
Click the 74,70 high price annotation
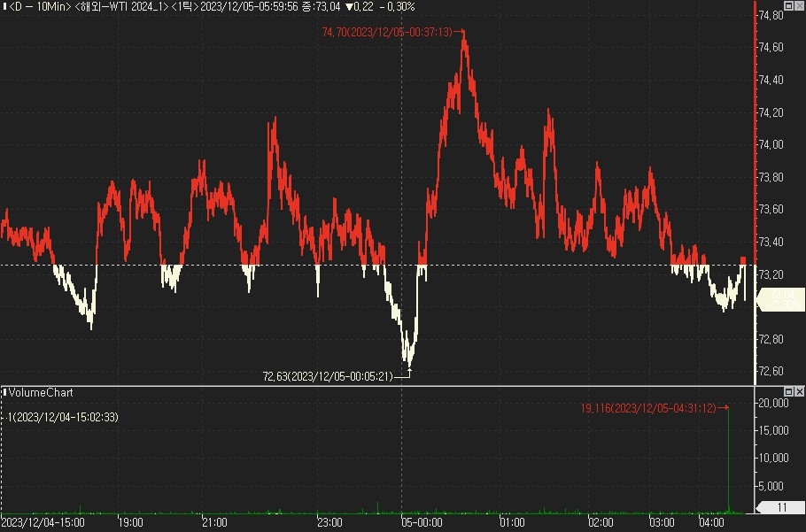click(x=388, y=32)
